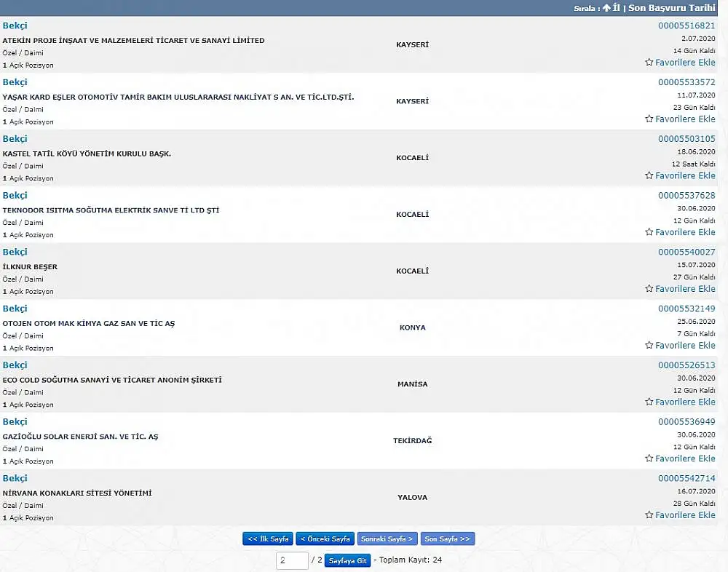The image size is (728, 572).
Task: Click city YALOVA in the NİRVANA row
Action: tap(412, 497)
